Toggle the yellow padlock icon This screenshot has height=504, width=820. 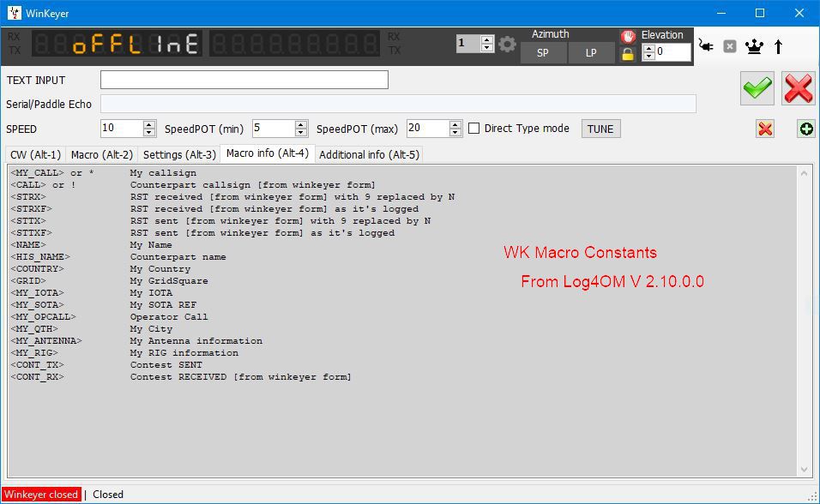[628, 54]
